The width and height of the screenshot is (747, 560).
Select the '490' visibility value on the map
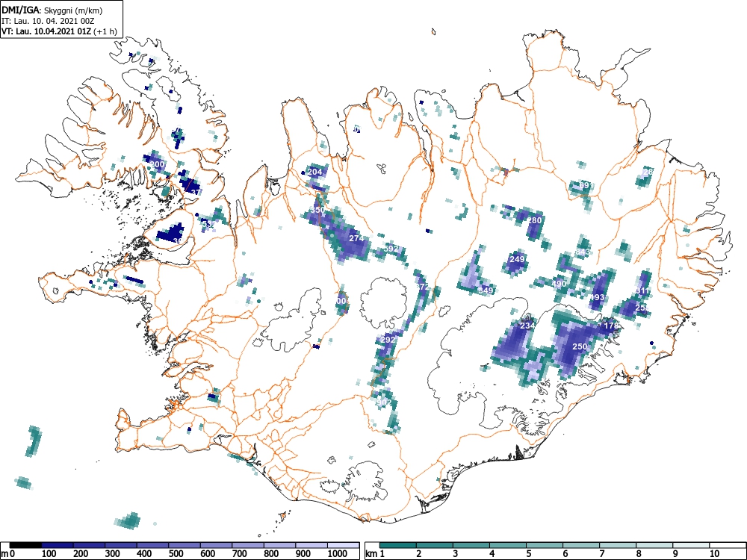pyautogui.click(x=559, y=284)
